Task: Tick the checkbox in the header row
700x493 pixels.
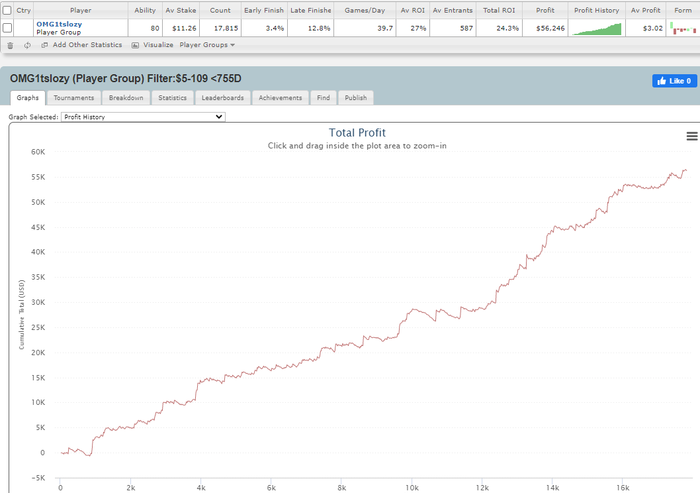Action: [x=7, y=10]
